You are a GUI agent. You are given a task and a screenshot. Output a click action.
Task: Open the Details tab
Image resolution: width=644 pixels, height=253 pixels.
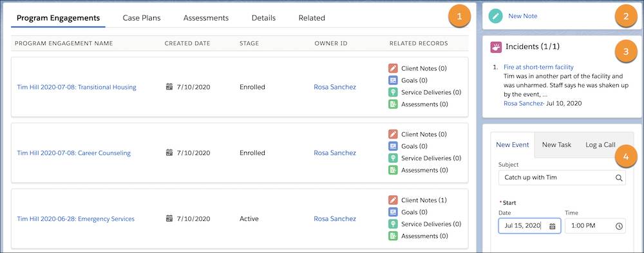[263, 18]
